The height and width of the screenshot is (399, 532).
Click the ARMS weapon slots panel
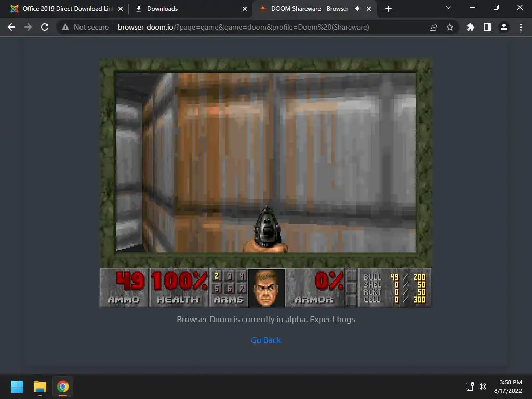[x=229, y=287]
